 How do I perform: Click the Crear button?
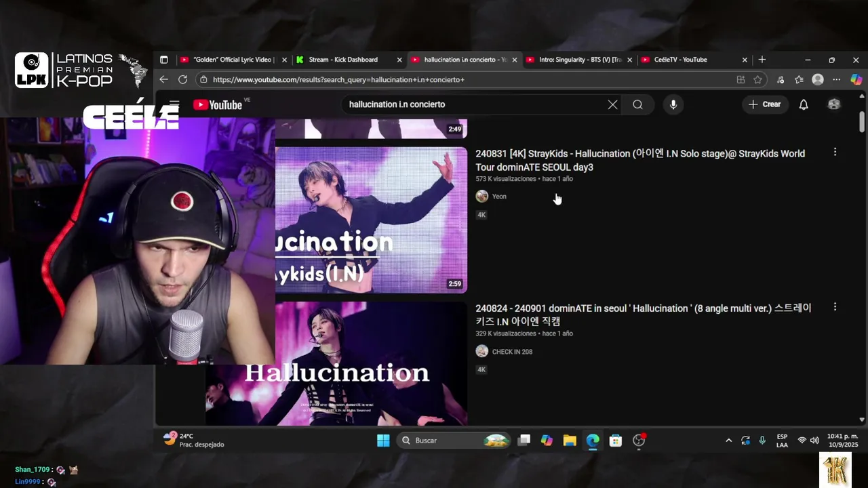click(764, 104)
